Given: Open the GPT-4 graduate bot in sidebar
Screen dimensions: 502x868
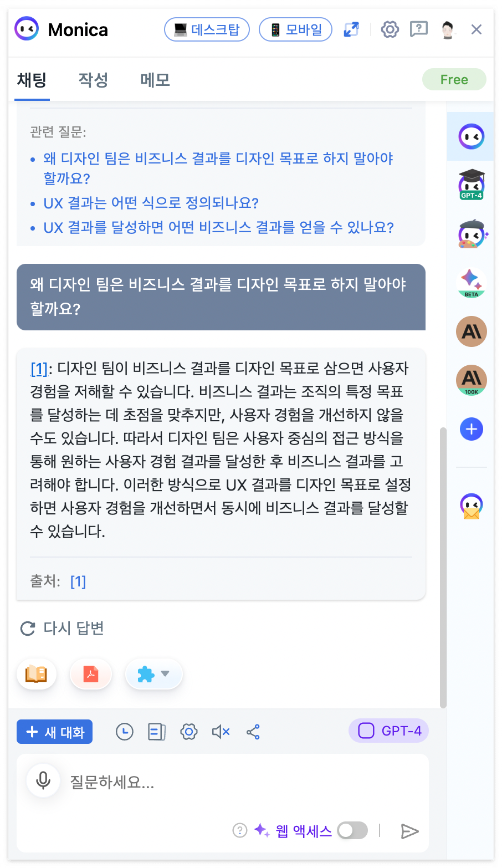Looking at the screenshot, I should (471, 185).
